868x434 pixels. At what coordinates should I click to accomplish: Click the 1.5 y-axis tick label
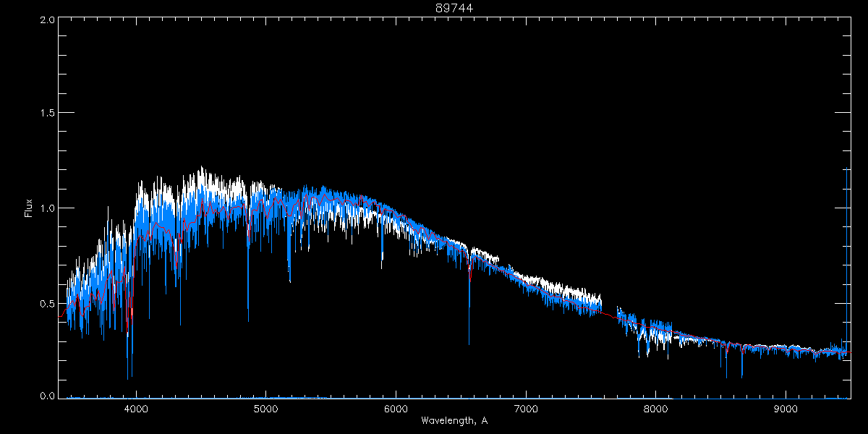pyautogui.click(x=48, y=114)
